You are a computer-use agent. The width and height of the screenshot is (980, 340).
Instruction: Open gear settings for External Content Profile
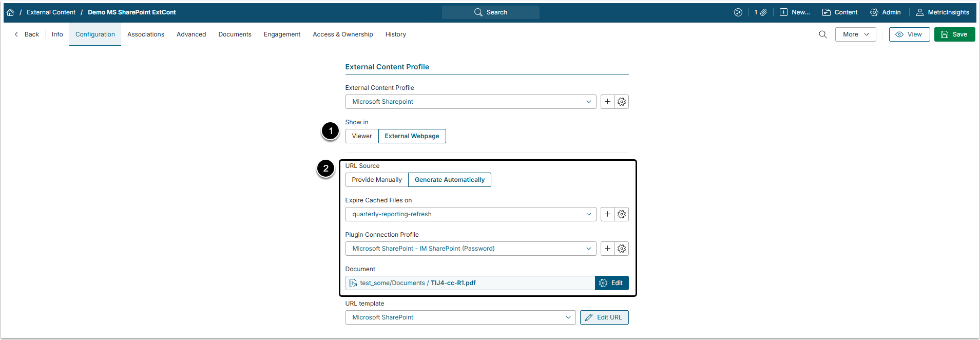pyautogui.click(x=622, y=102)
